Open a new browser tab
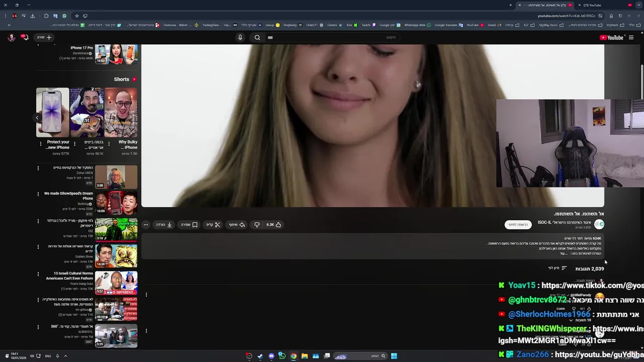Image resolution: width=644 pixels, height=362 pixels. click(x=511, y=5)
